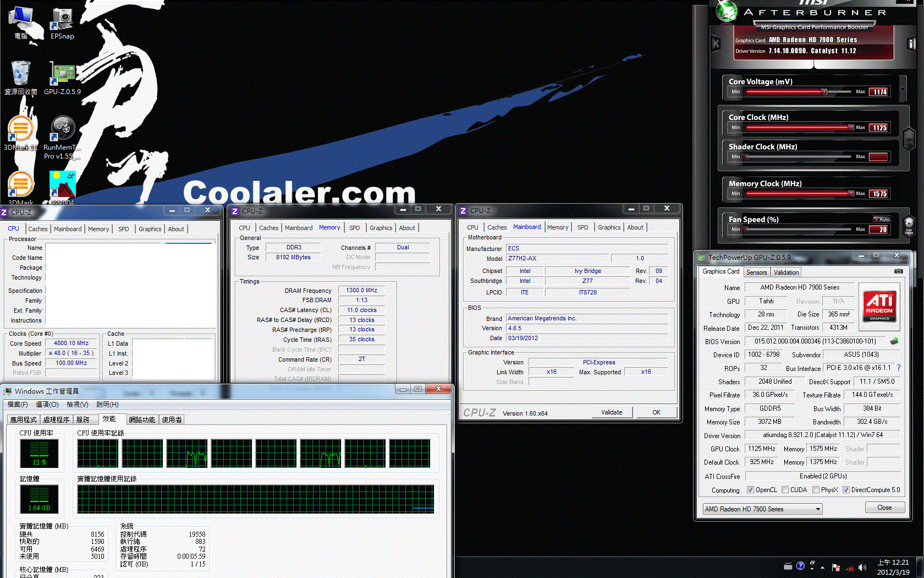924x578 pixels.
Task: Toggle the CUDA checkbox in GPU-Z
Action: [785, 489]
